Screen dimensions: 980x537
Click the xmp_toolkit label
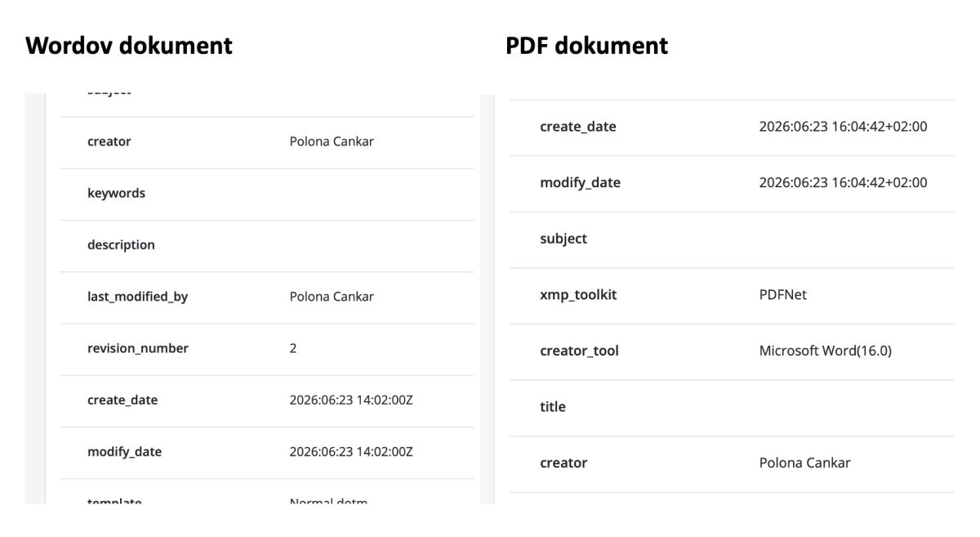(578, 295)
